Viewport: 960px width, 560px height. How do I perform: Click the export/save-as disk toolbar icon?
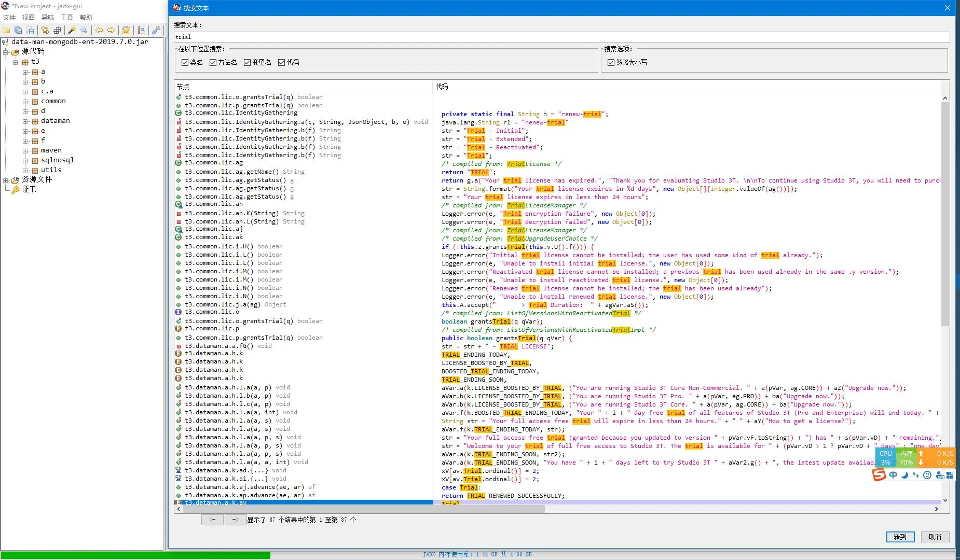tap(30, 30)
